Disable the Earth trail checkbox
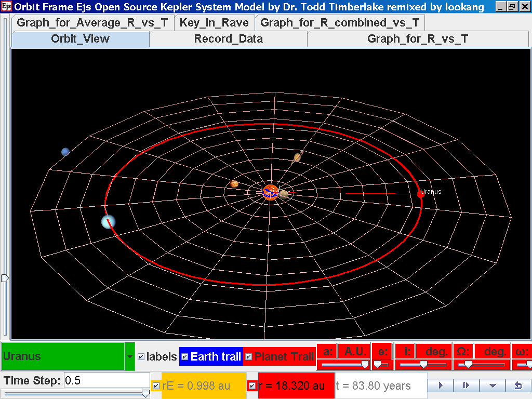Screen dimensions: 532x399 pos(184,357)
